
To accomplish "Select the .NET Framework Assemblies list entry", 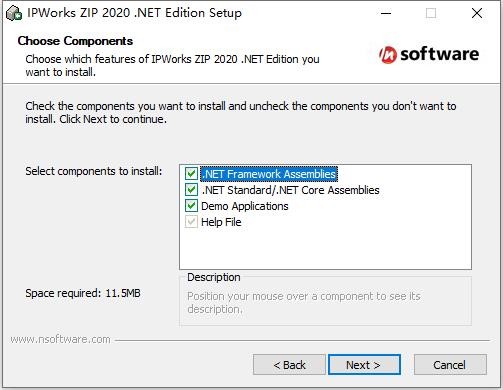I will tap(269, 174).
